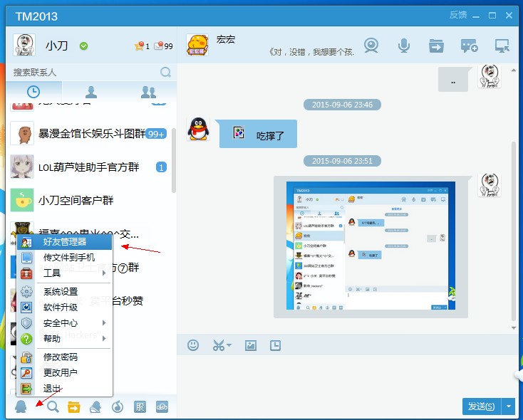Click the scissors screenshot tool
This screenshot has width=523, height=420.
click(219, 345)
